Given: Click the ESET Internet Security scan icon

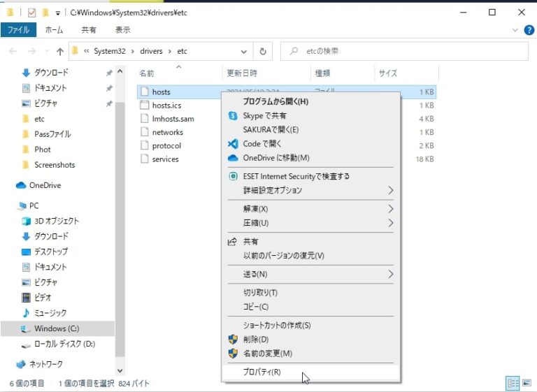Looking at the screenshot, I should 233,176.
